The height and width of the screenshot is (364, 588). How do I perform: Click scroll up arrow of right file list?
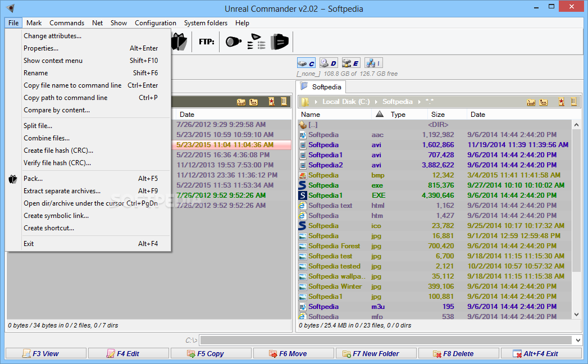pos(576,125)
